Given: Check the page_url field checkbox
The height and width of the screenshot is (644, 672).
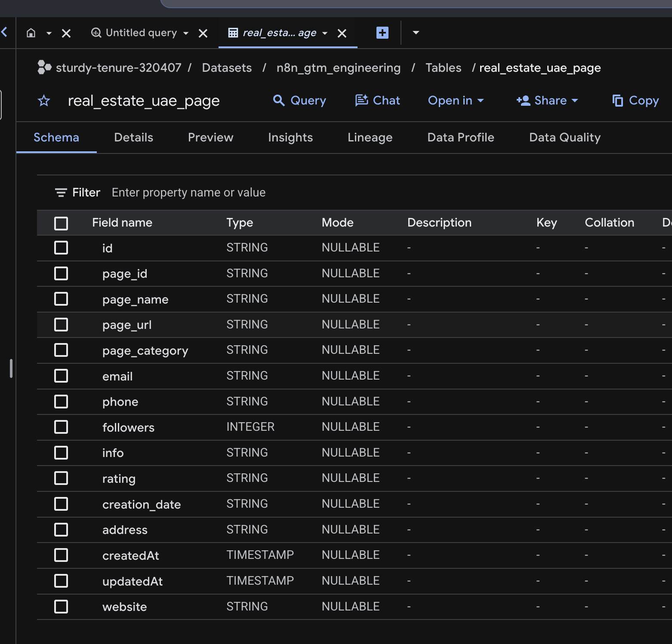Looking at the screenshot, I should point(61,325).
